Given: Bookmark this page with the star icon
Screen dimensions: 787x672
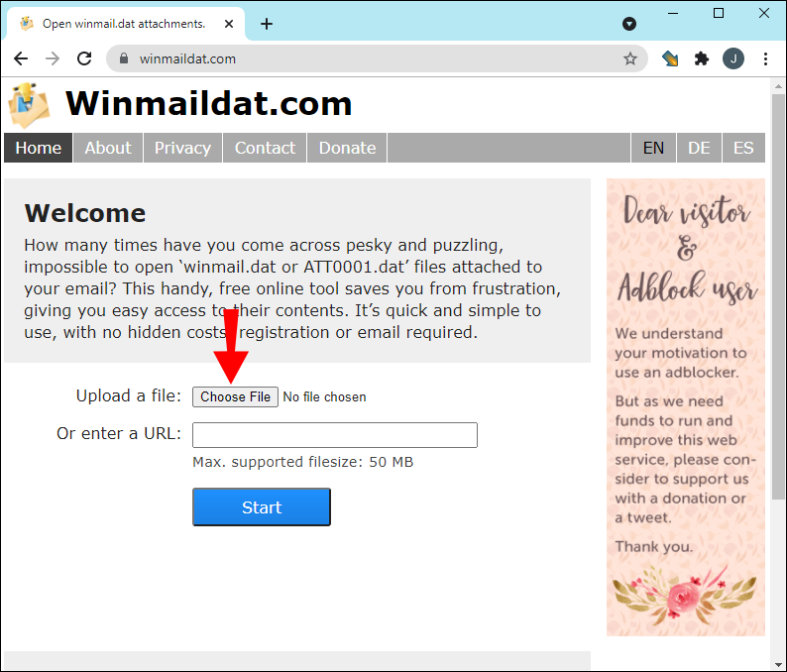Looking at the screenshot, I should coord(630,58).
